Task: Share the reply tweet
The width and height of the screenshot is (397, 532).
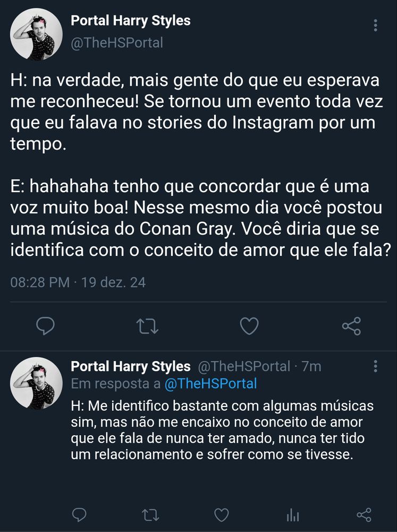Action: [x=364, y=515]
